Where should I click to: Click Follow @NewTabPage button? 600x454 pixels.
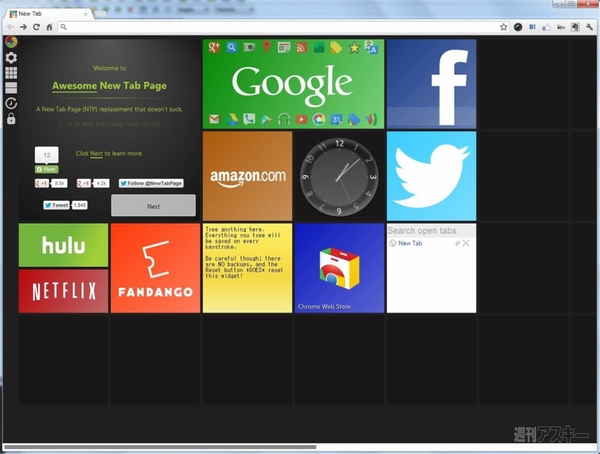point(151,183)
